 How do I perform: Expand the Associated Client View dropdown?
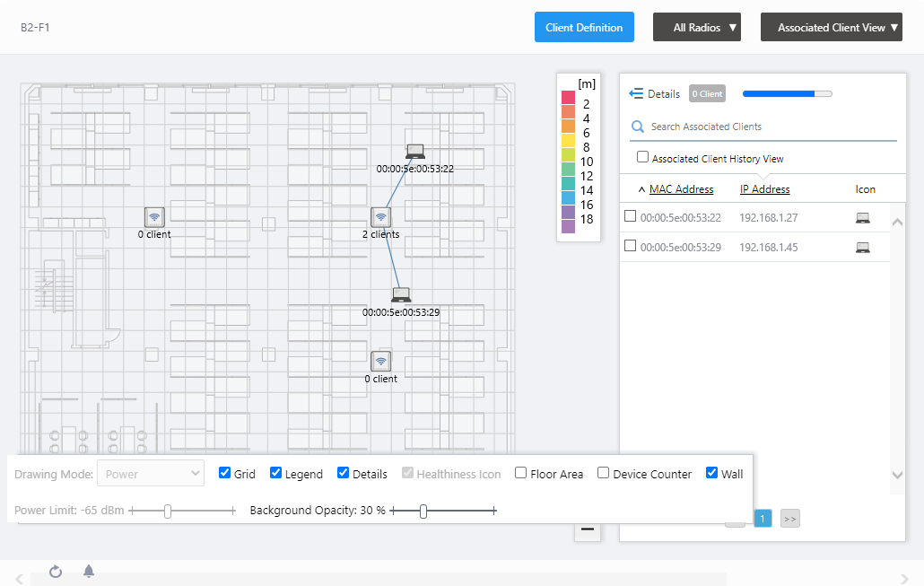(831, 28)
